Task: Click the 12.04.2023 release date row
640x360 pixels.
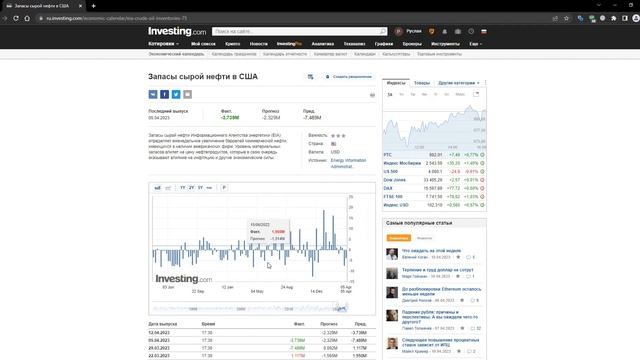Action: coord(261,333)
